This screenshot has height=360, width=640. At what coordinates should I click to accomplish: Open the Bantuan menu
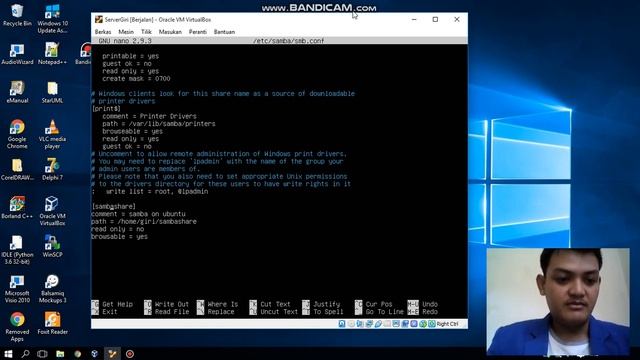click(224, 31)
